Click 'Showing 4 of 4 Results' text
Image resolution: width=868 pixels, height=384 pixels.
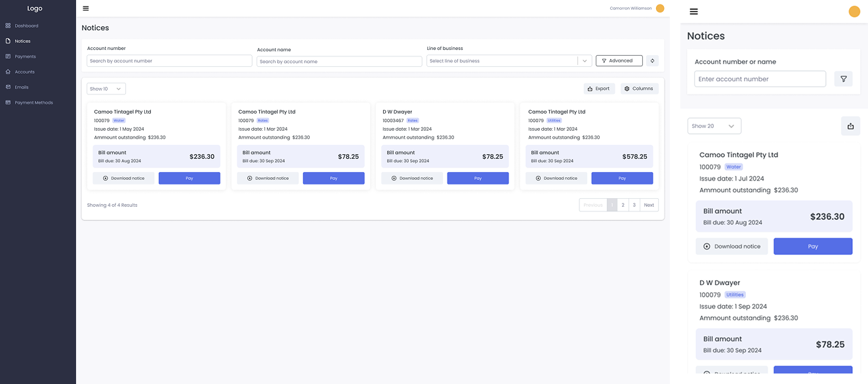pyautogui.click(x=112, y=205)
